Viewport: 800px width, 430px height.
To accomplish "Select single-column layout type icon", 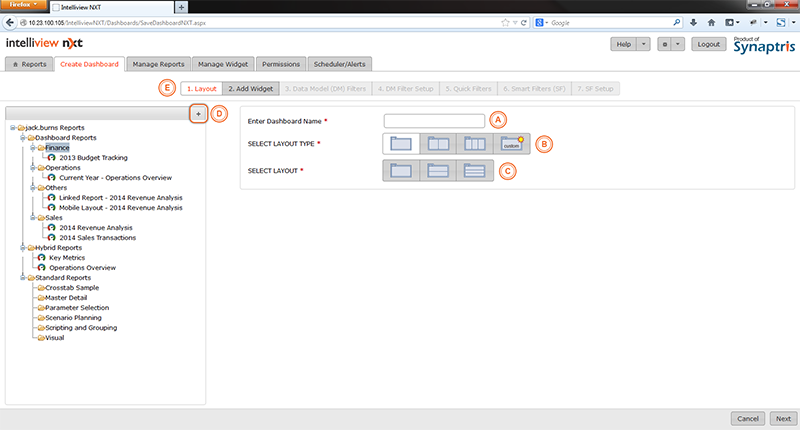I will 401,144.
